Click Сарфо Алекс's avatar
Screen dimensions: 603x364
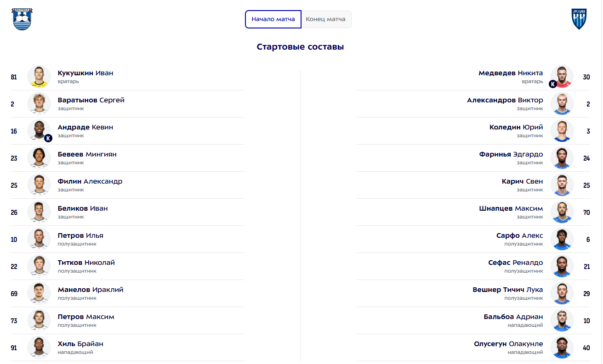(562, 239)
